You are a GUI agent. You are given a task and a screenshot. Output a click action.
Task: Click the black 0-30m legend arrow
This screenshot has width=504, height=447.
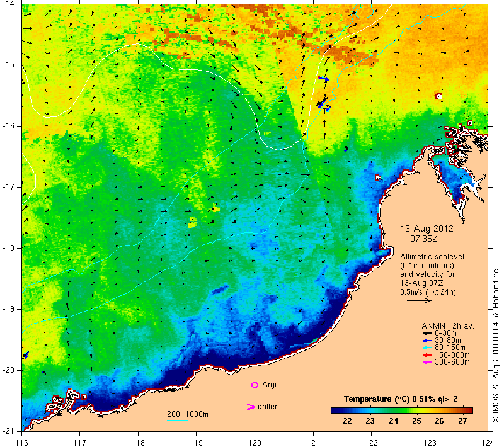click(x=427, y=333)
